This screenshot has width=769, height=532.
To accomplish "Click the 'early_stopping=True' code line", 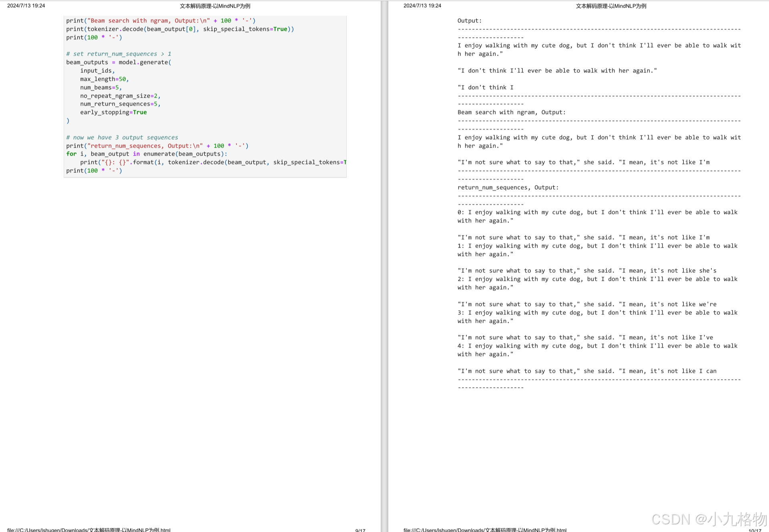I will point(113,112).
